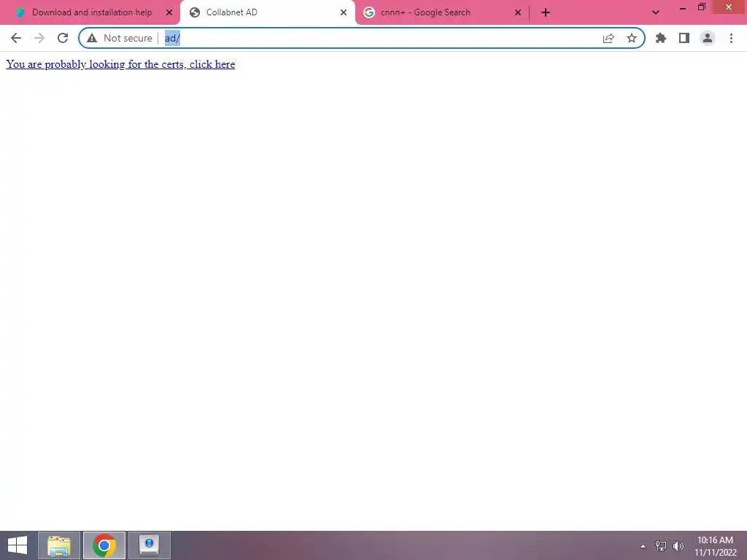Switch to the Google Search tab
The height and width of the screenshot is (560, 747).
425,12
